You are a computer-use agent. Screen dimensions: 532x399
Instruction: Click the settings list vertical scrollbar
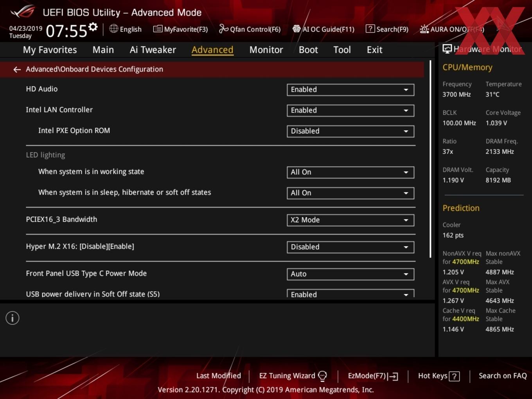click(x=431, y=159)
